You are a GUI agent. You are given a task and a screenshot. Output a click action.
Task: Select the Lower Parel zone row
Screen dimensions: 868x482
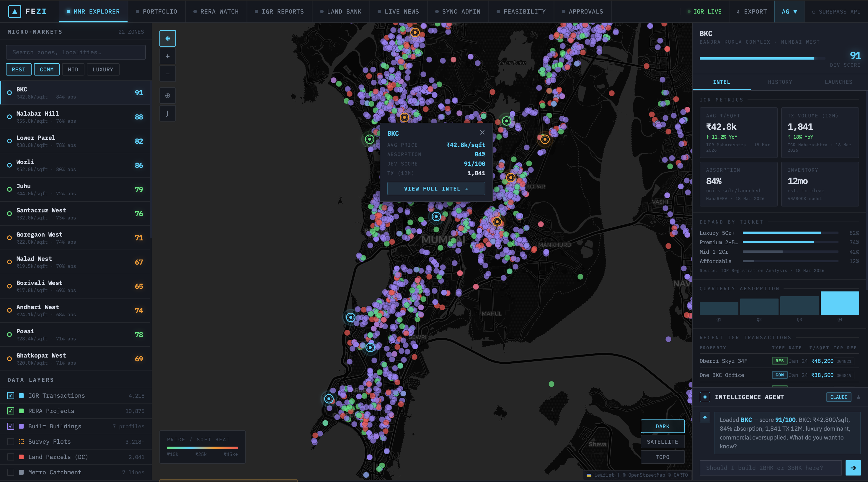click(x=76, y=141)
